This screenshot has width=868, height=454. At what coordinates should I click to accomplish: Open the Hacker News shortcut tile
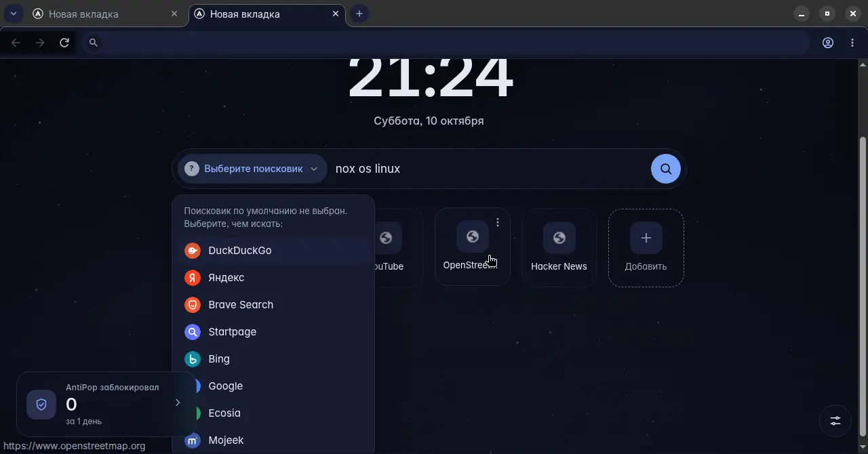tap(559, 247)
